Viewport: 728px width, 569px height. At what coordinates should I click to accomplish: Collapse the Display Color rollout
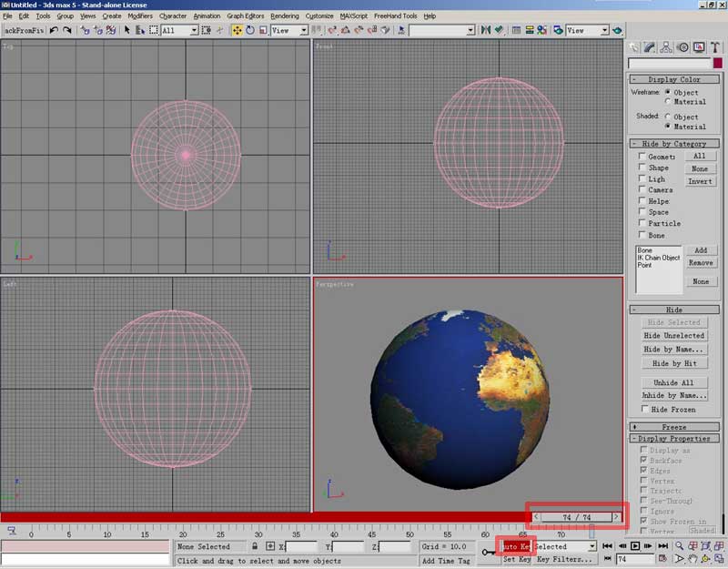coord(673,79)
